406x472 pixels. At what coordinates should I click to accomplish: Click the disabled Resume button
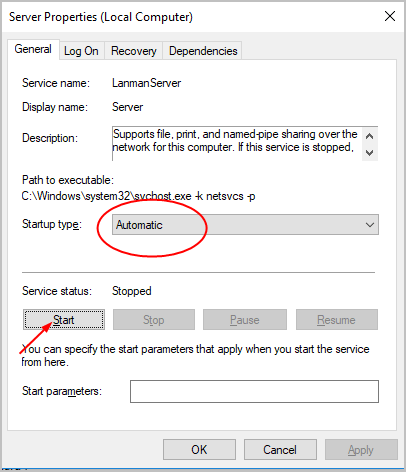(337, 320)
